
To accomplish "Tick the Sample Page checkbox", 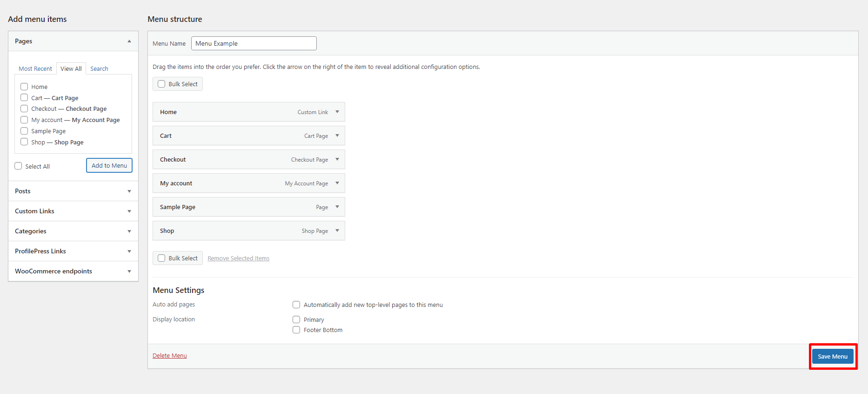I will point(24,131).
